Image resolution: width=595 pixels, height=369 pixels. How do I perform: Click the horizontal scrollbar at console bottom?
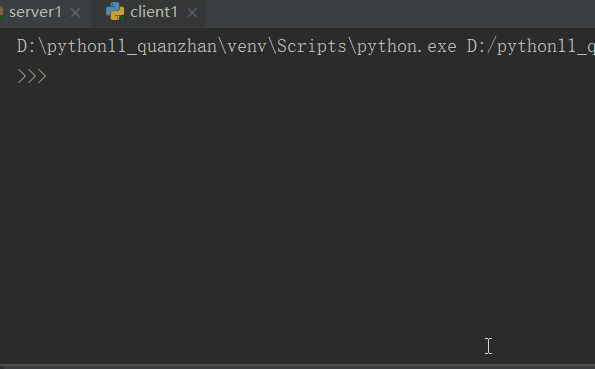coord(298,367)
